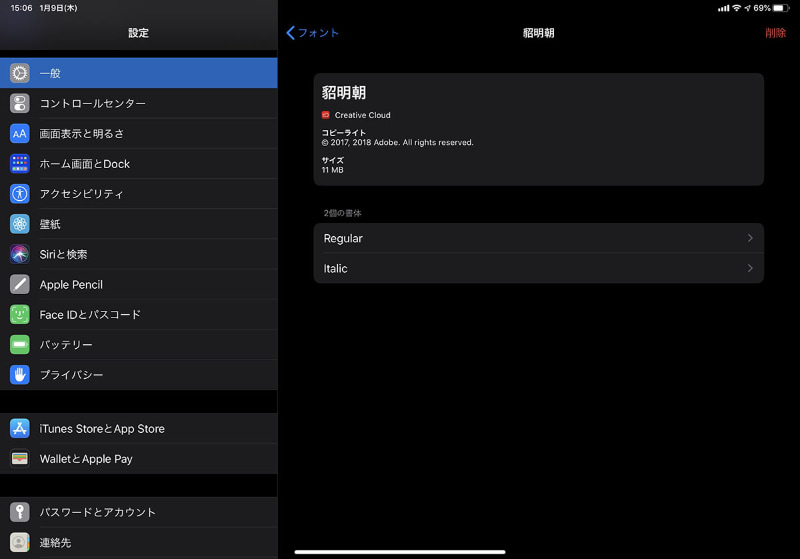Tap the Siri & Search icon

click(19, 254)
